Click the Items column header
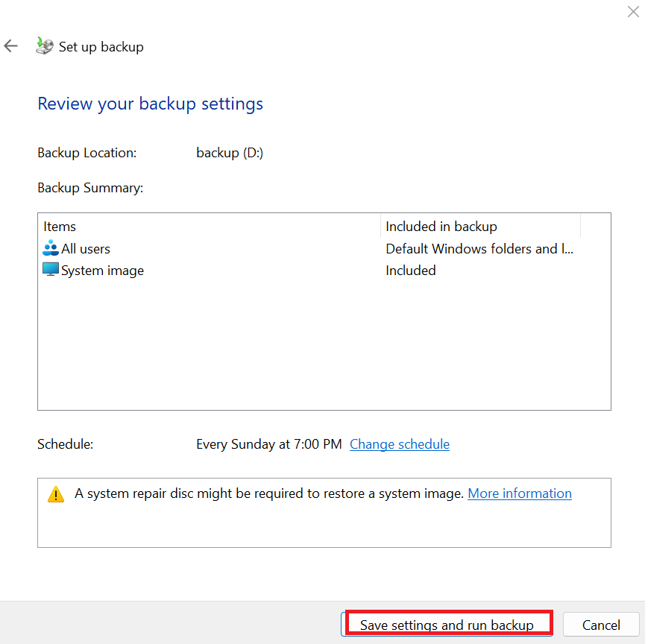The height and width of the screenshot is (644, 645). pyautogui.click(x=210, y=226)
